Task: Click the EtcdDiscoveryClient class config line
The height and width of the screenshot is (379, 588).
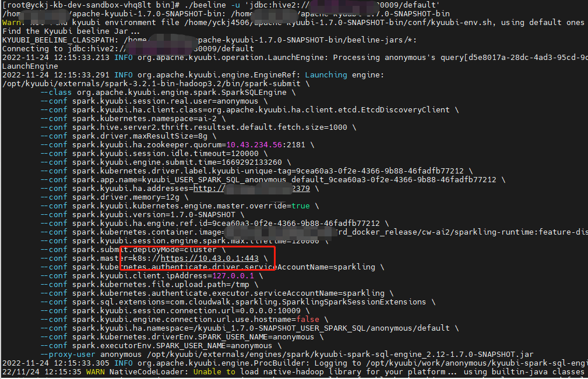Action: pyautogui.click(x=250, y=109)
